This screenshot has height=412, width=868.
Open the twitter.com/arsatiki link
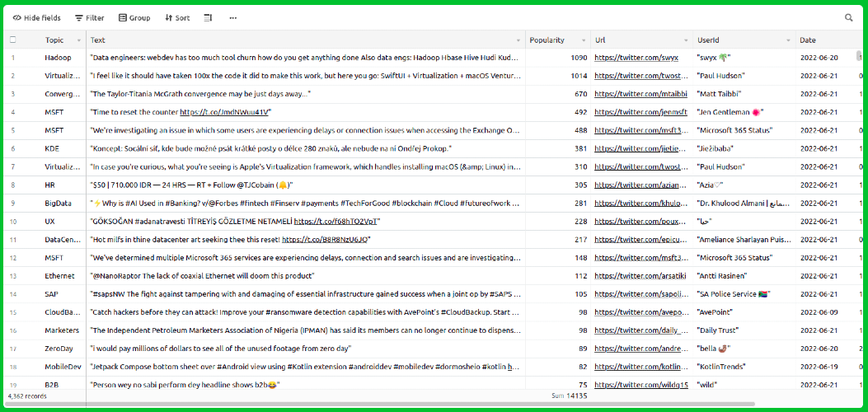click(x=641, y=276)
